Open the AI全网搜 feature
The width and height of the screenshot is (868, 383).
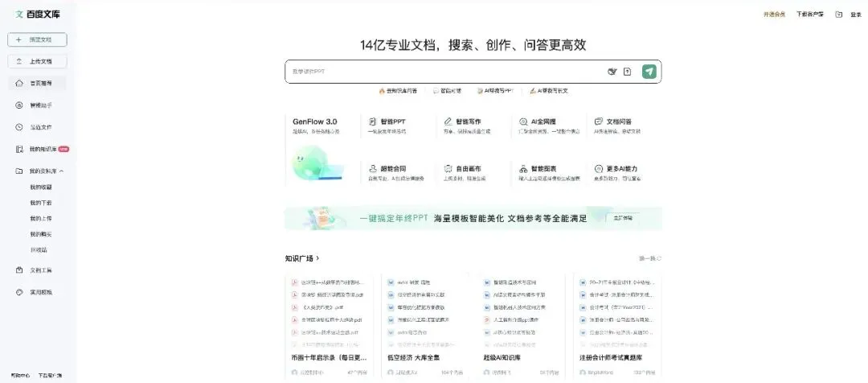click(x=547, y=126)
